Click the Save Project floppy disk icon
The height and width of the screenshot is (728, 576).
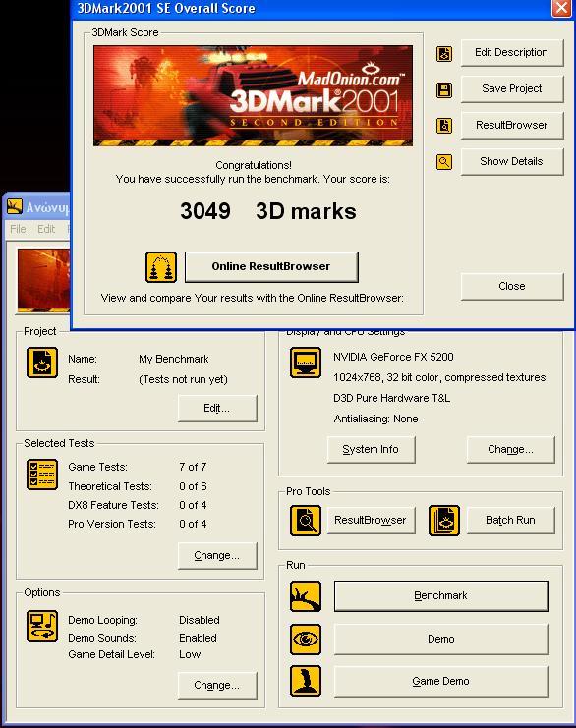[x=444, y=90]
